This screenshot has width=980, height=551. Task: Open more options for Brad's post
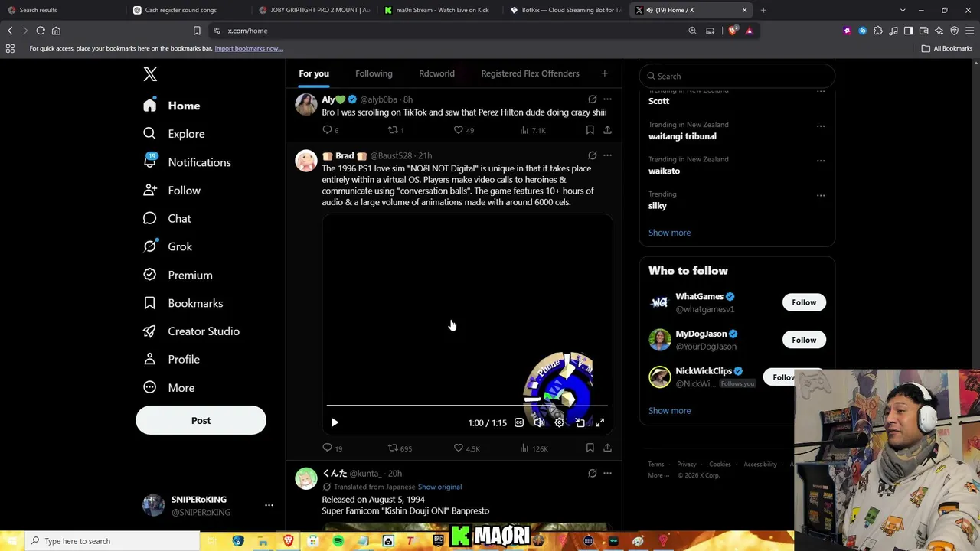click(x=607, y=155)
